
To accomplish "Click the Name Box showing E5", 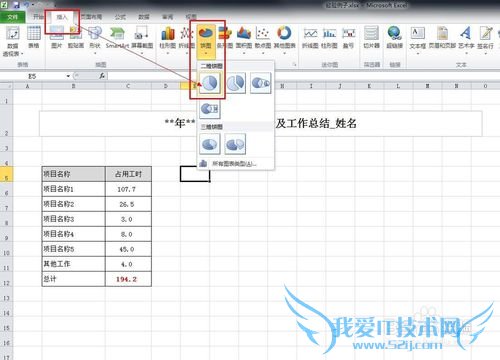I will tap(32, 76).
